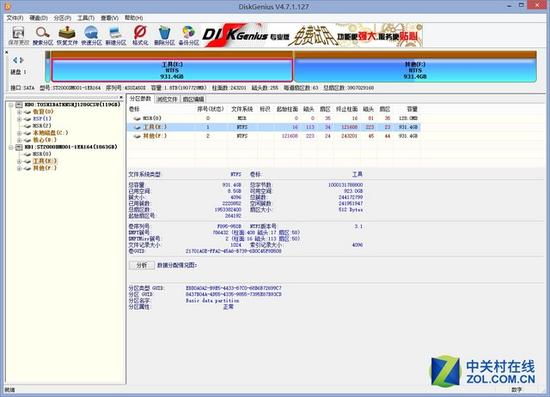Select MSR(2) under HD0 in tree
550x397 pixels.
[x=42, y=126]
